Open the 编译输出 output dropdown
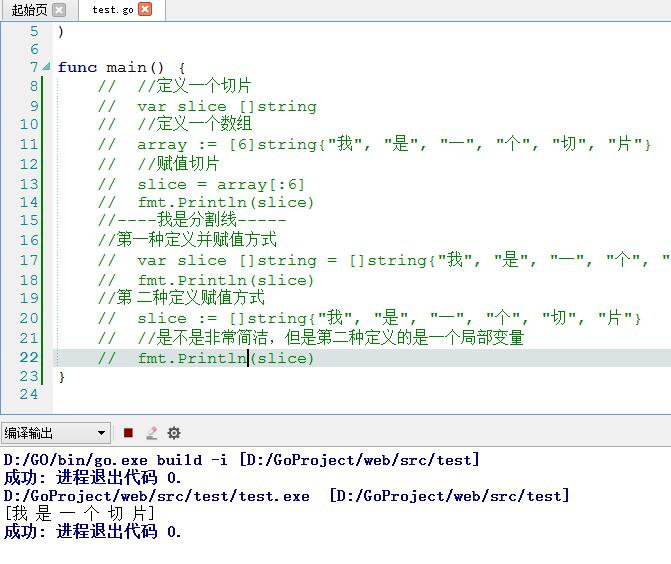The image size is (671, 564). click(55, 433)
